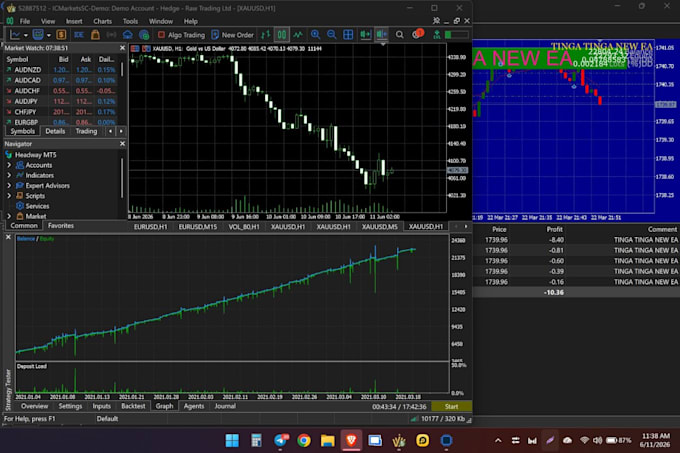Open Strategy Tester Settings tab
The image size is (680, 453).
click(x=70, y=406)
